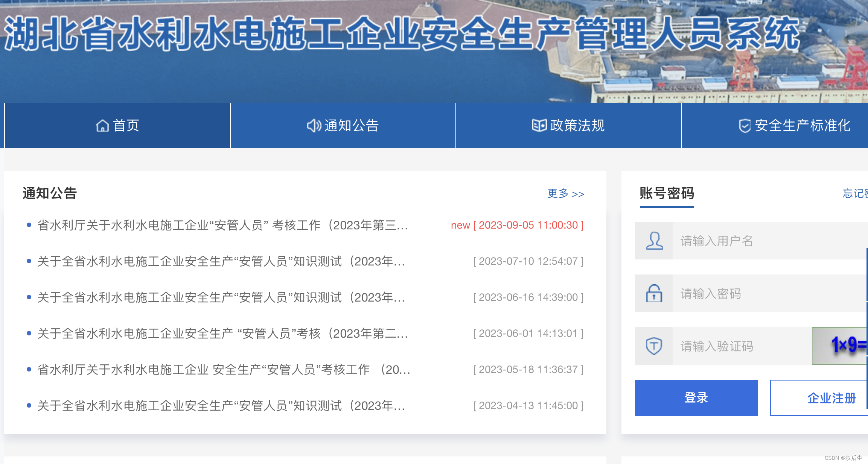Open the 政策法规 navigation tab
This screenshot has width=868, height=464.
[577, 126]
